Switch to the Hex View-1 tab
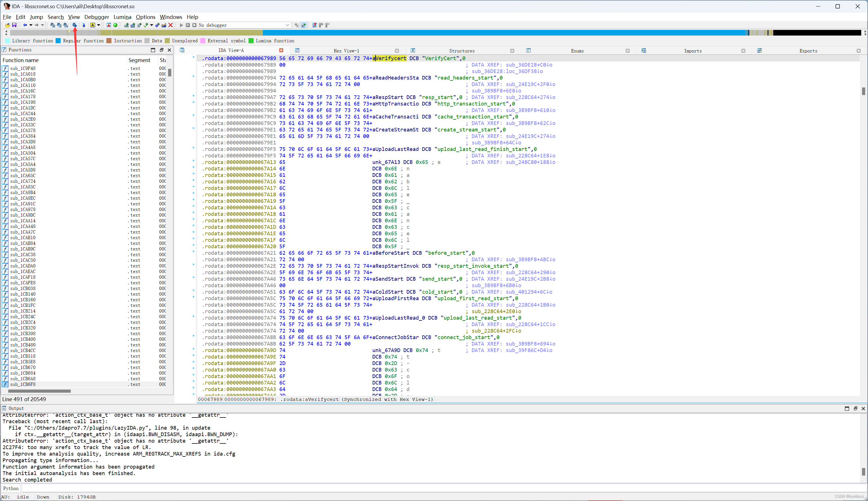The image size is (868, 501). [x=346, y=51]
